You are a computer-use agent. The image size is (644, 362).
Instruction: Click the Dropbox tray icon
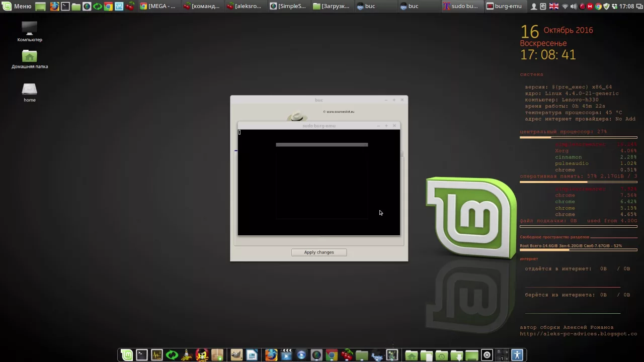[614, 7]
